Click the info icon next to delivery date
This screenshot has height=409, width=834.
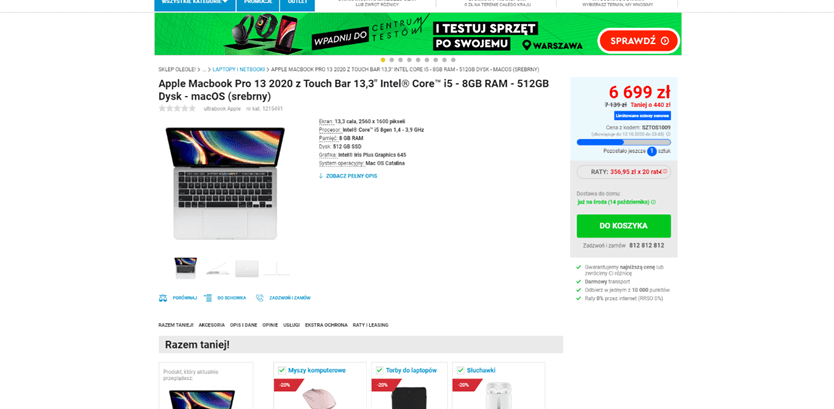[x=653, y=202]
